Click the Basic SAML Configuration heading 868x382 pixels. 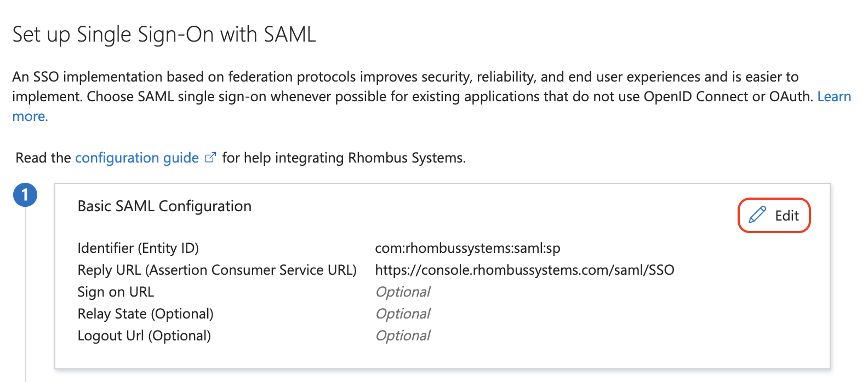pyautogui.click(x=164, y=206)
